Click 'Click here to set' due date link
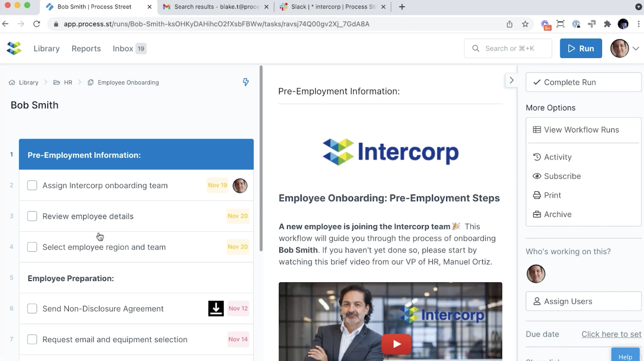The image size is (644, 361). tap(611, 334)
